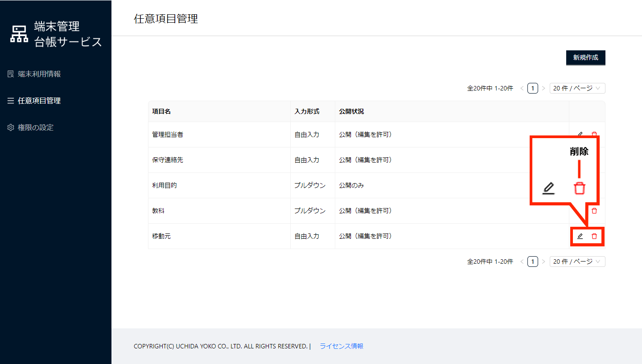Edit the 移動元 row with pencil icon
Image resolution: width=642 pixels, height=364 pixels.
580,236
